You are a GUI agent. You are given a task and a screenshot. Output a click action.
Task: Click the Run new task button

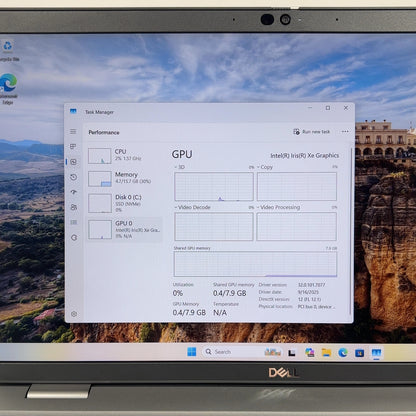pyautogui.click(x=312, y=132)
